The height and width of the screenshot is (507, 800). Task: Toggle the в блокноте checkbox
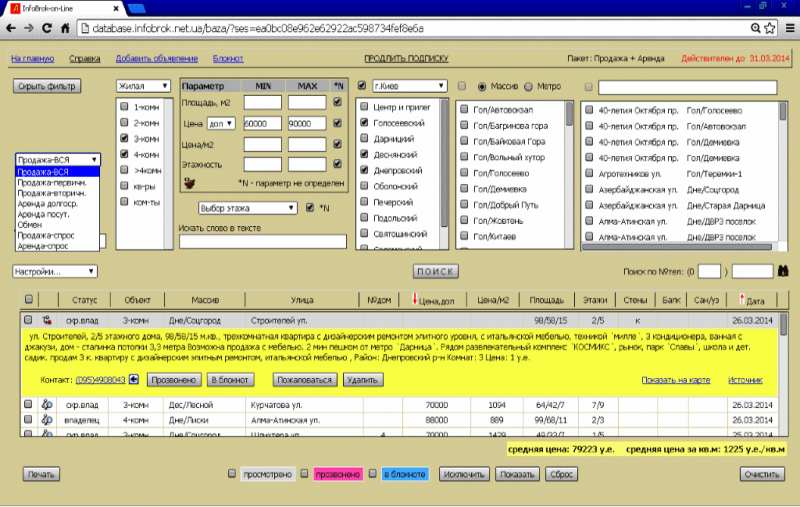[372, 474]
